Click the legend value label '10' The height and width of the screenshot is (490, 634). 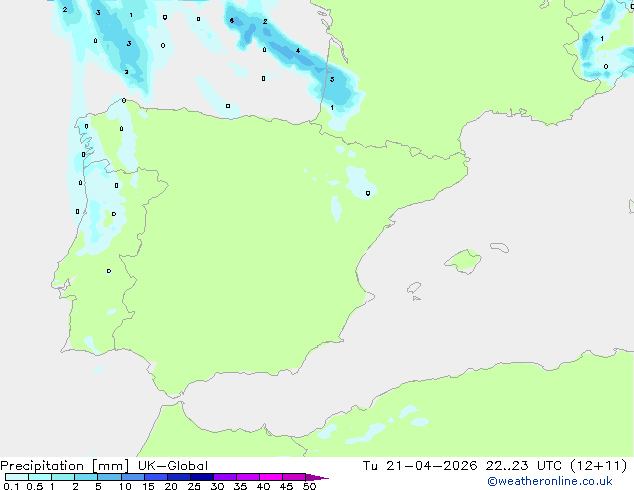click(125, 486)
